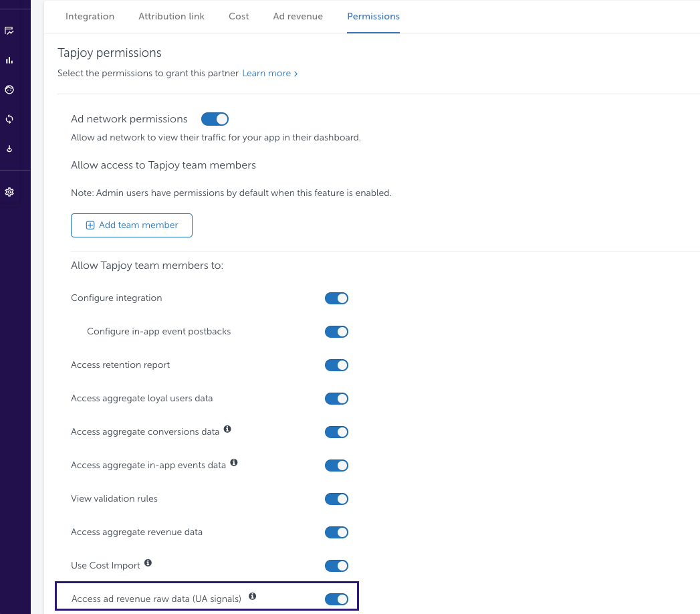Toggle the View validation rules switch
Image resolution: width=700 pixels, height=614 pixels.
[336, 499]
